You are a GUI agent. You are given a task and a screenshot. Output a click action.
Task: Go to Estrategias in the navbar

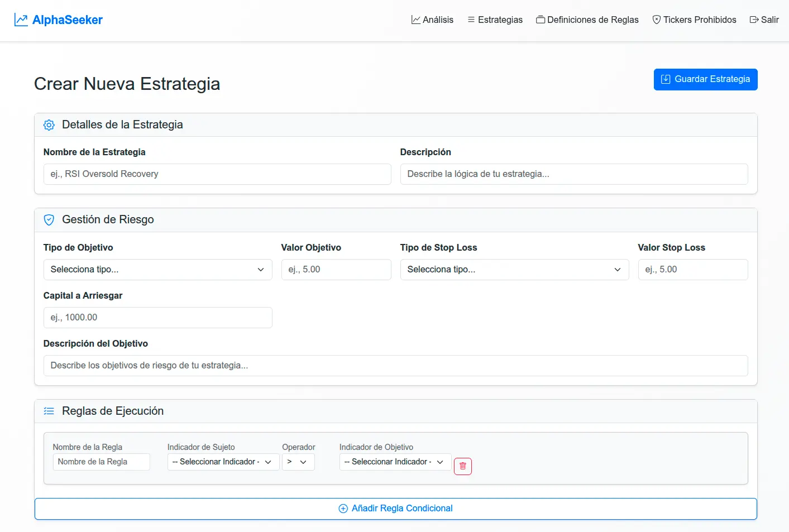click(x=495, y=20)
